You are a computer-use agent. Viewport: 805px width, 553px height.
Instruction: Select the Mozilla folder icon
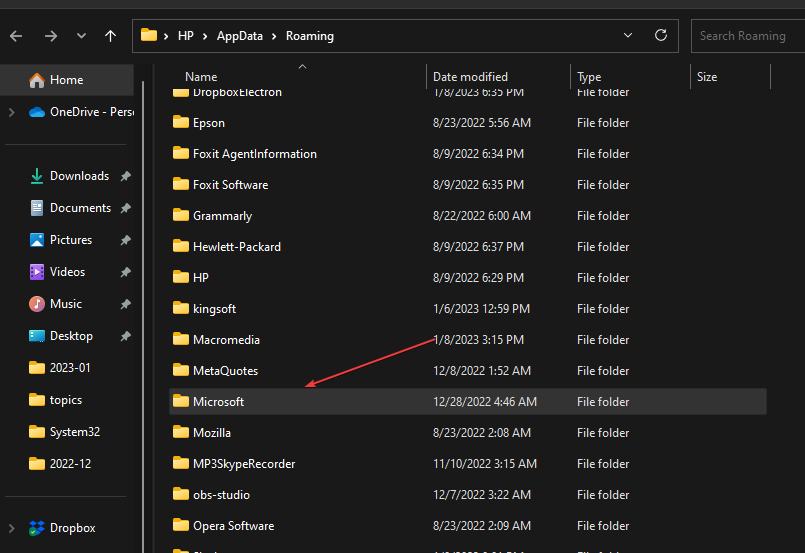tap(181, 432)
